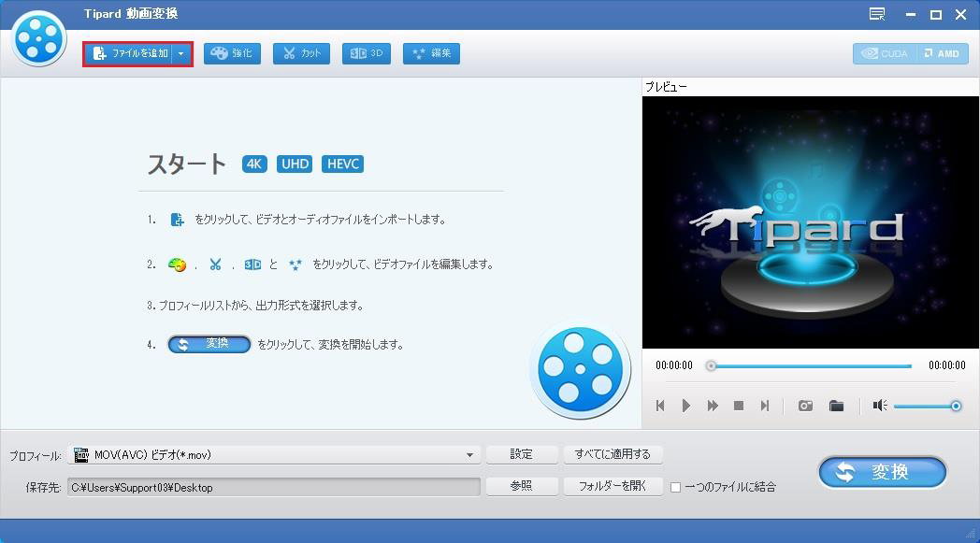Open the Add File dropdown arrow

click(x=181, y=53)
